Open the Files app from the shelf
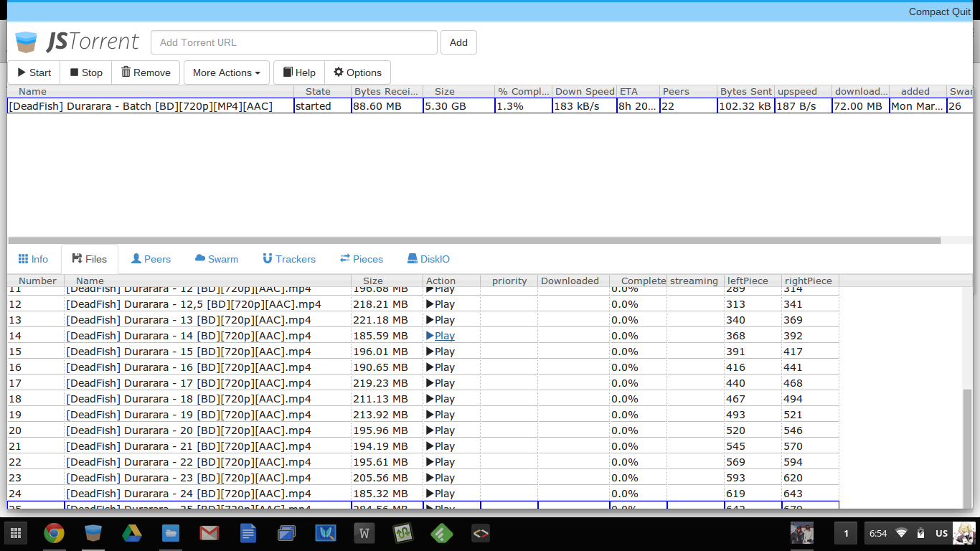 pyautogui.click(x=170, y=533)
